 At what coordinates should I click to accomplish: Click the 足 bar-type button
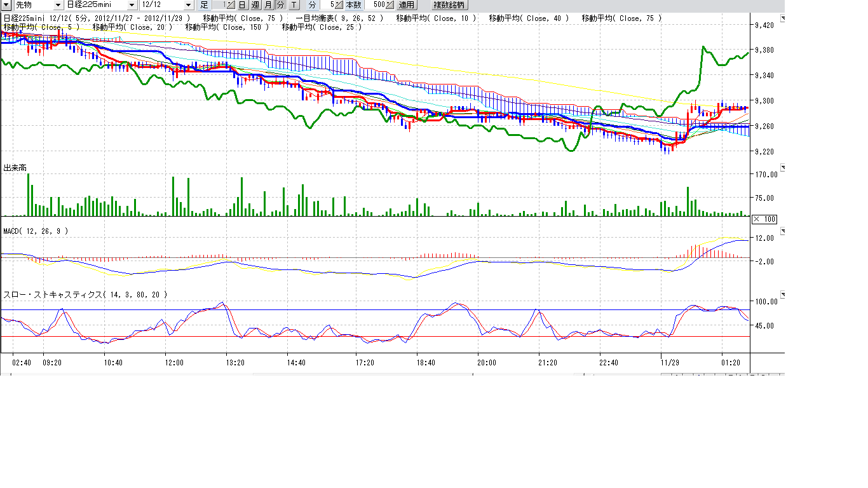pyautogui.click(x=204, y=4)
